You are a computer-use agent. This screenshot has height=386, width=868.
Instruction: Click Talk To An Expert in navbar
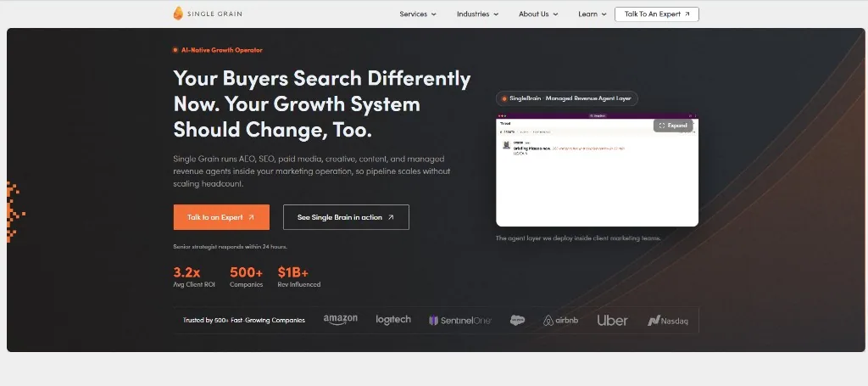(x=657, y=14)
